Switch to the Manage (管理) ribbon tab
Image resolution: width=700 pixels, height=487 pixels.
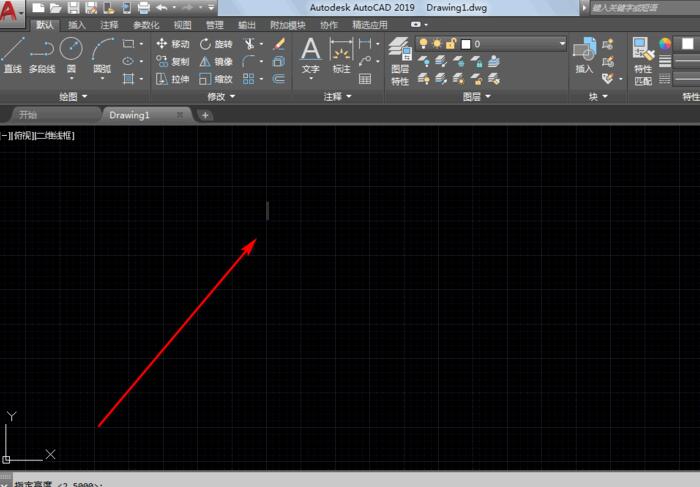214,25
